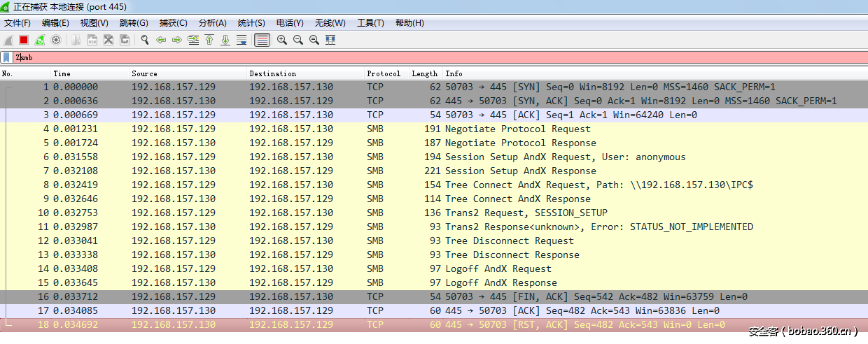Toggle packet list colorization
868x344 pixels.
pos(262,40)
